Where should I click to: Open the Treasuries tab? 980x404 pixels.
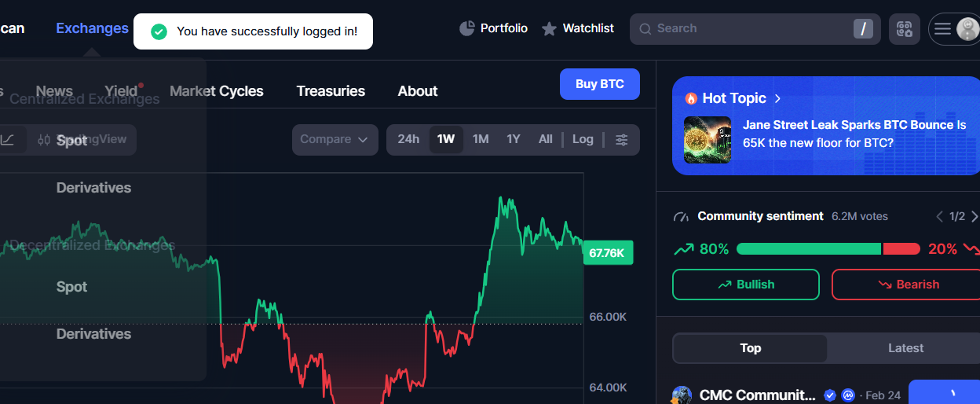[331, 91]
